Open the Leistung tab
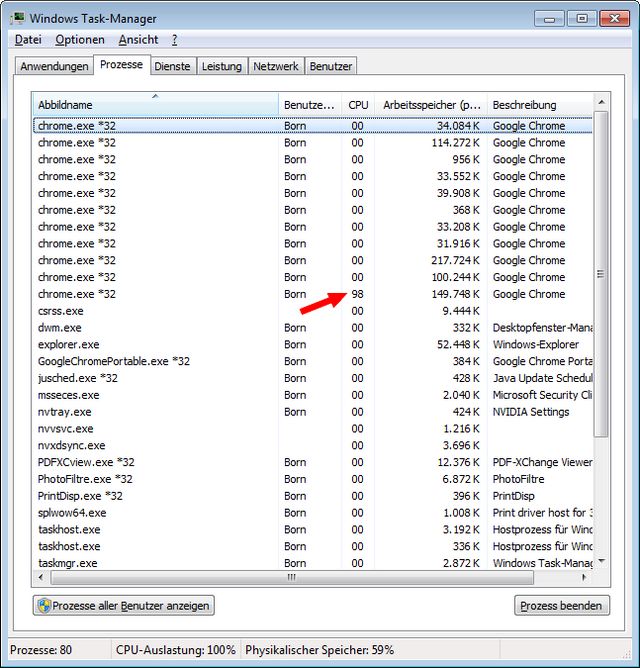This screenshot has width=640, height=668. point(222,66)
